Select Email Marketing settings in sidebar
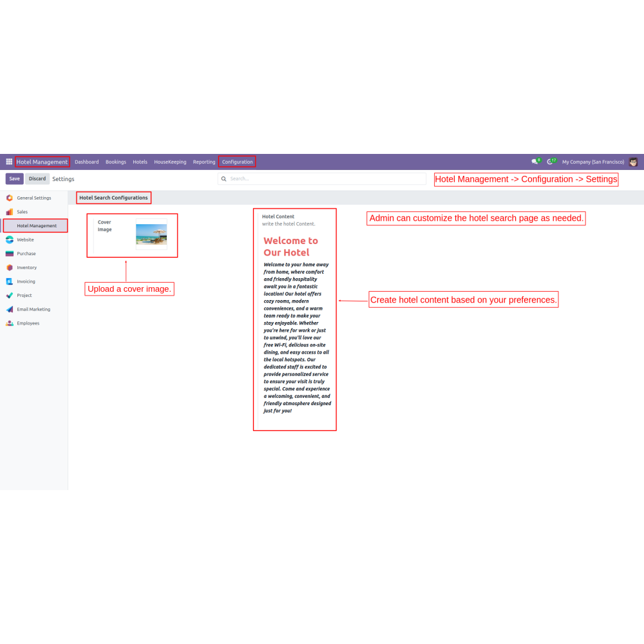 click(x=33, y=309)
